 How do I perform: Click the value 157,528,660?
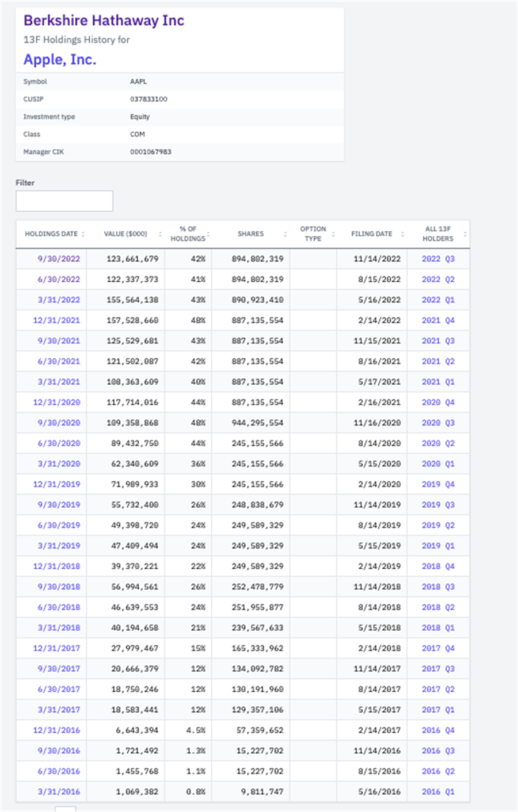[132, 320]
